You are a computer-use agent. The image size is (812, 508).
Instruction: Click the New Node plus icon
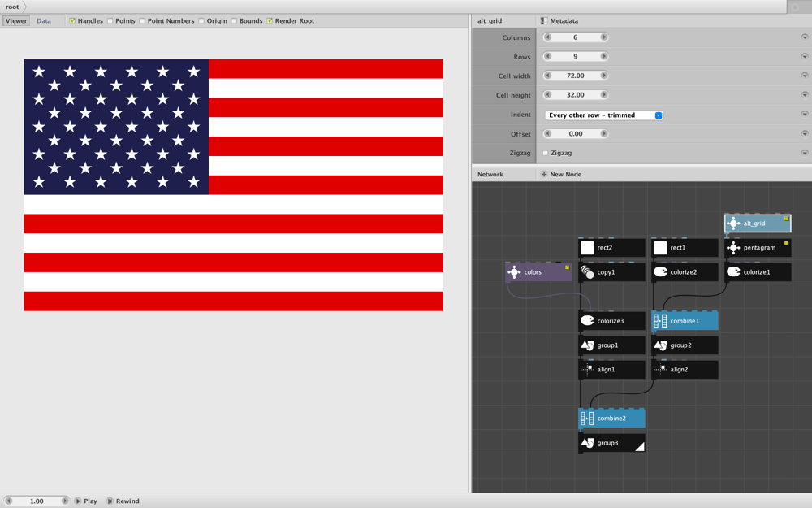coord(544,174)
